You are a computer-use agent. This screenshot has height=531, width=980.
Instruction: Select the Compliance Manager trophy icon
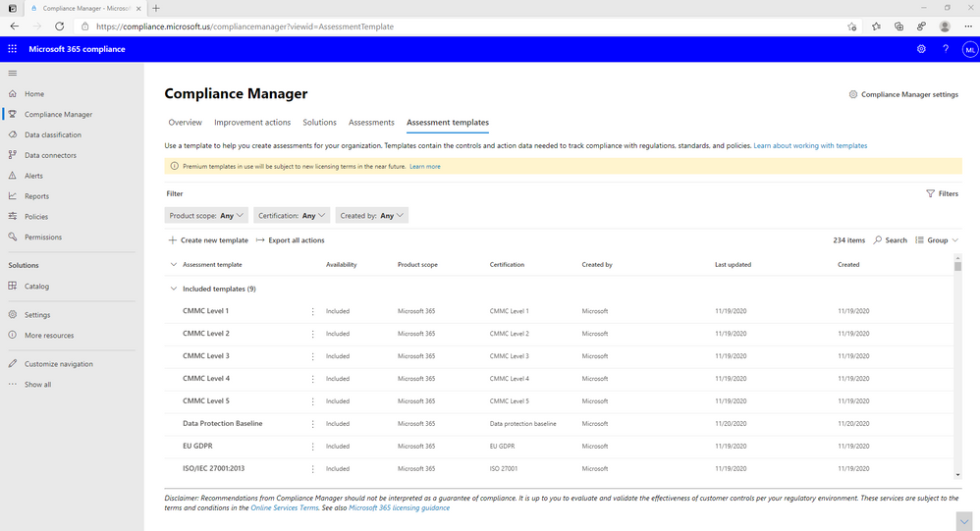(13, 114)
